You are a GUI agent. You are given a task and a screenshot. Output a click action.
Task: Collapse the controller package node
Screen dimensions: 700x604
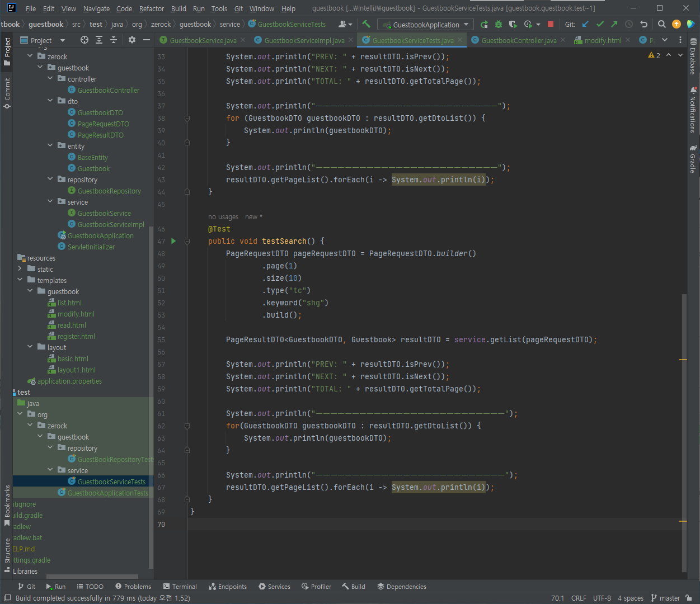click(x=50, y=79)
